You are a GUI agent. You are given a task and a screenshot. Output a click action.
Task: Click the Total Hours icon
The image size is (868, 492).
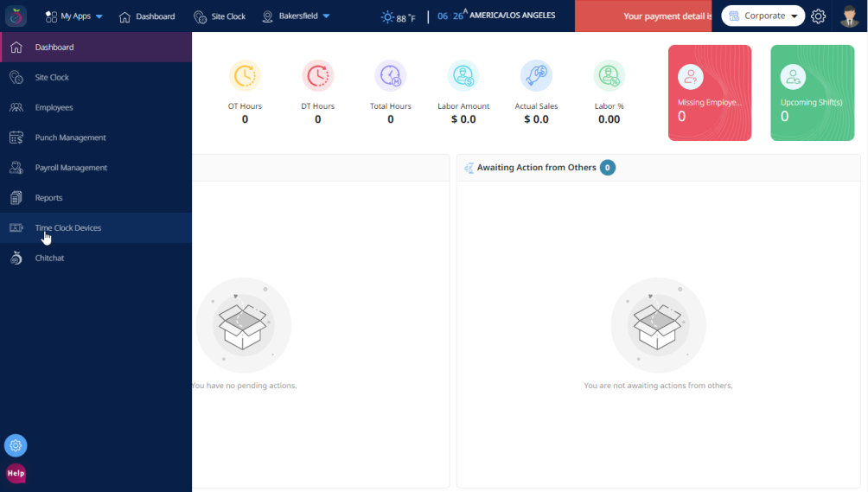click(390, 76)
